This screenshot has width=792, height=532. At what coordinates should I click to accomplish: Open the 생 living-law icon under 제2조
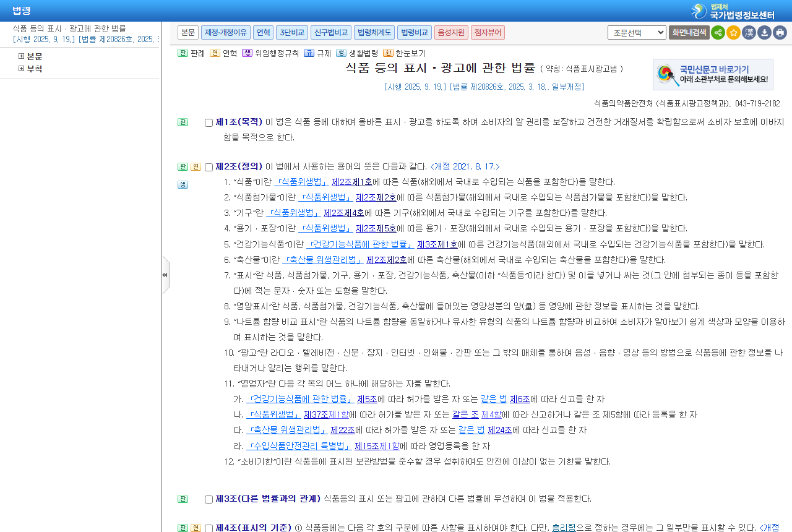pyautogui.click(x=183, y=184)
